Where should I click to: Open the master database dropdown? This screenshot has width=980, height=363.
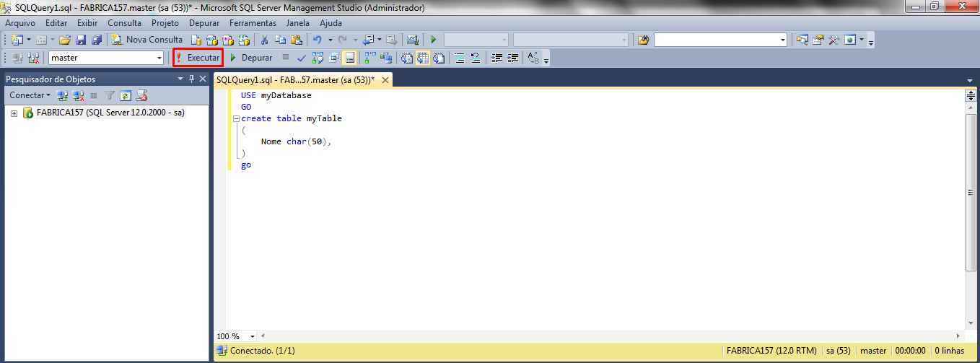click(x=159, y=58)
